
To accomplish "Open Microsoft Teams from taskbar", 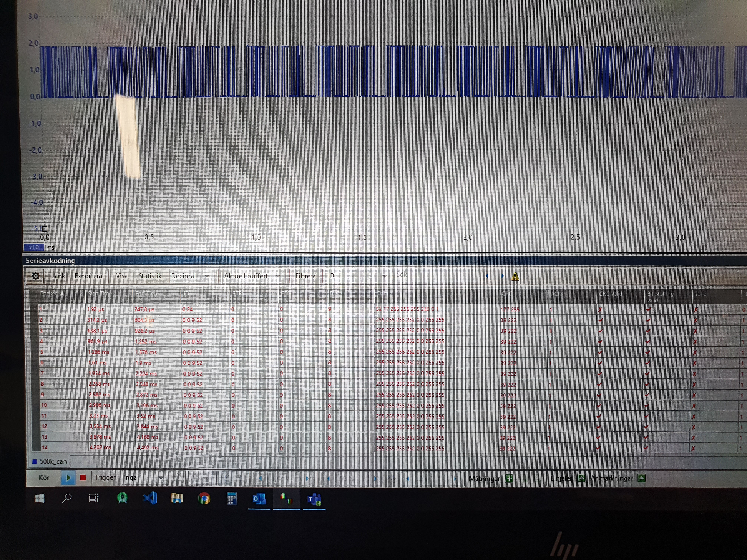I will point(314,499).
